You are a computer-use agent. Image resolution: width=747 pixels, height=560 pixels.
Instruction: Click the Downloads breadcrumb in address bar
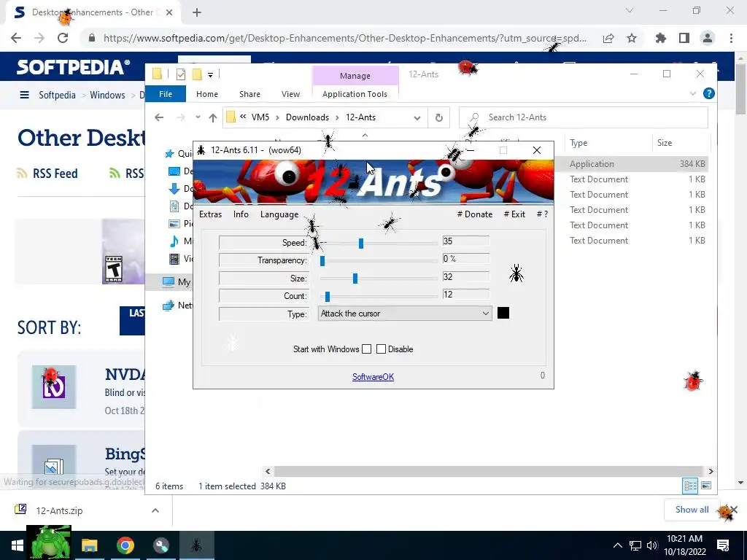pos(307,117)
